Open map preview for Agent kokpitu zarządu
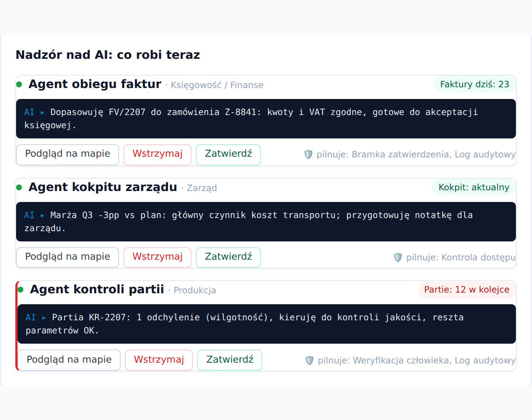 point(68,257)
